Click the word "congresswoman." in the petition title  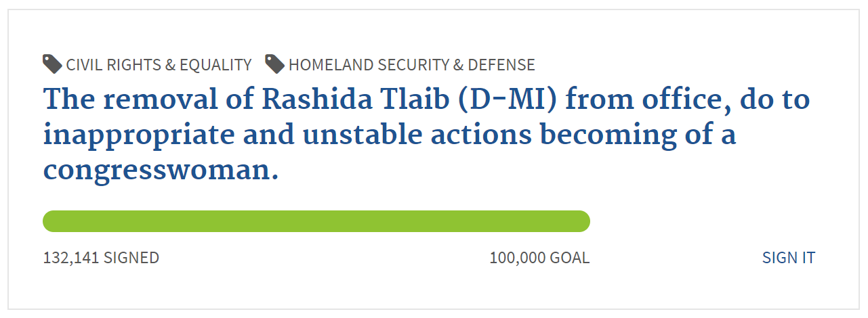tap(161, 171)
